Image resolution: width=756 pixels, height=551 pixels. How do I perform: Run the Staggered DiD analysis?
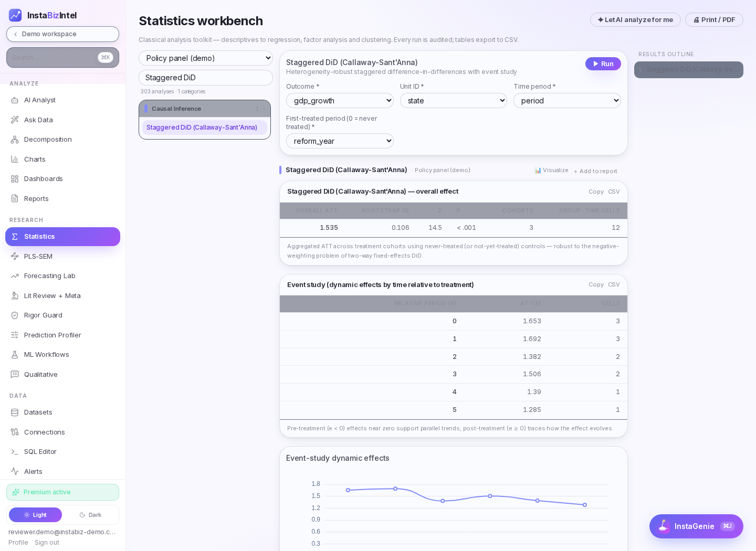603,63
